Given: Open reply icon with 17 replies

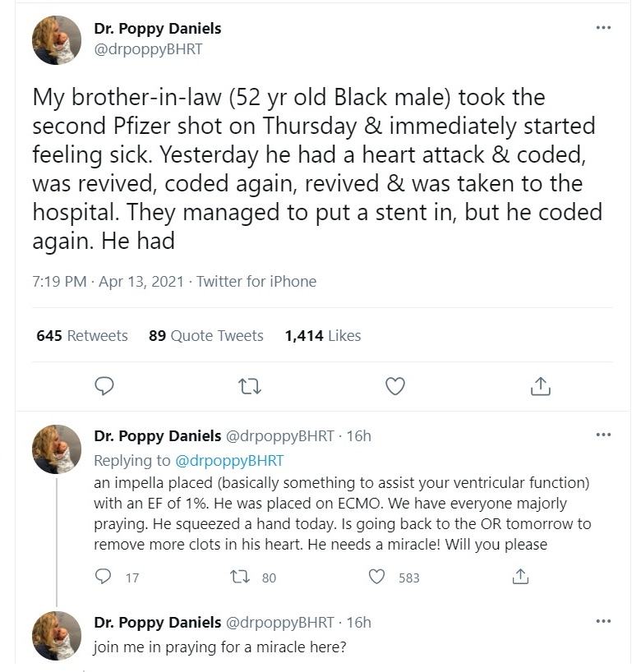Looking at the screenshot, I should (104, 578).
